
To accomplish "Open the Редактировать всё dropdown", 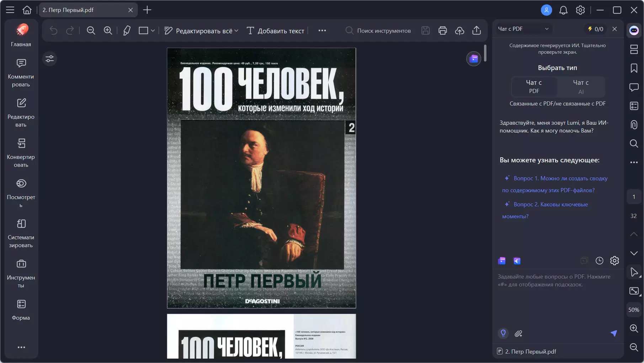I will [201, 31].
